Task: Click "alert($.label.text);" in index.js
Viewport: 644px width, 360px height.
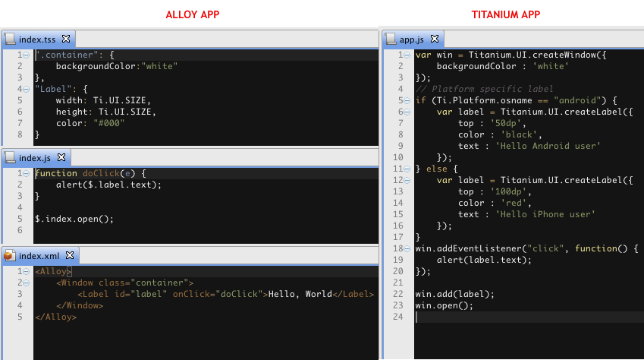Action: click(x=108, y=185)
